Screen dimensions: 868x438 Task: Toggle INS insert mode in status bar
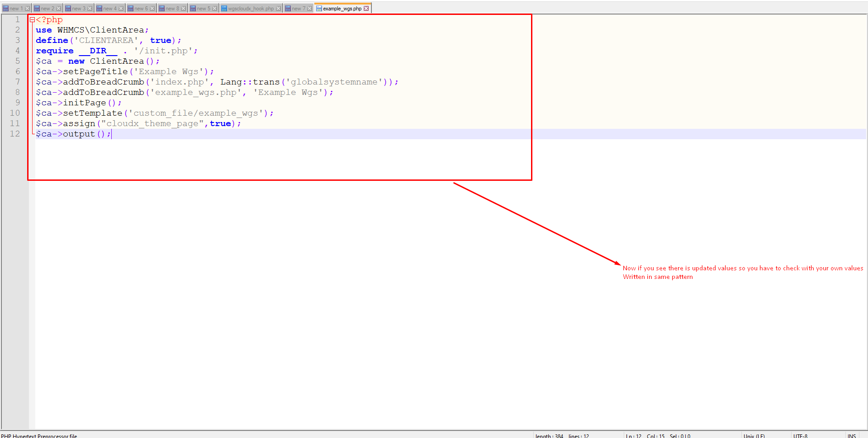852,436
